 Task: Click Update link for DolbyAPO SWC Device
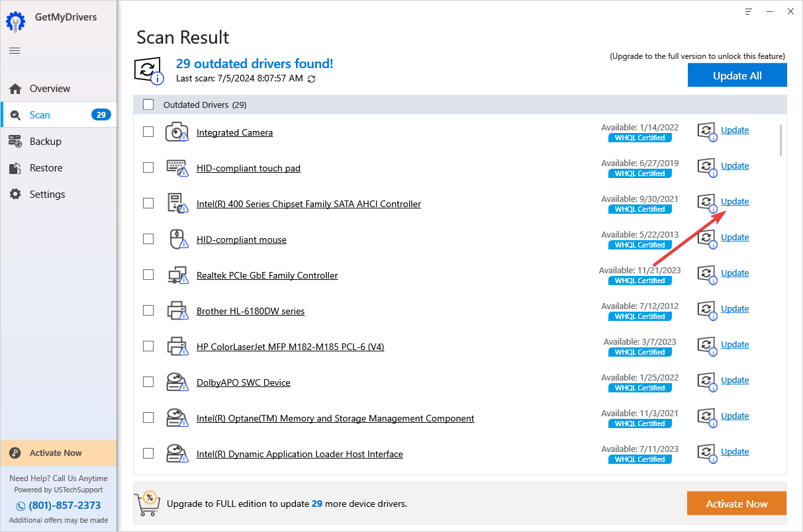point(735,380)
